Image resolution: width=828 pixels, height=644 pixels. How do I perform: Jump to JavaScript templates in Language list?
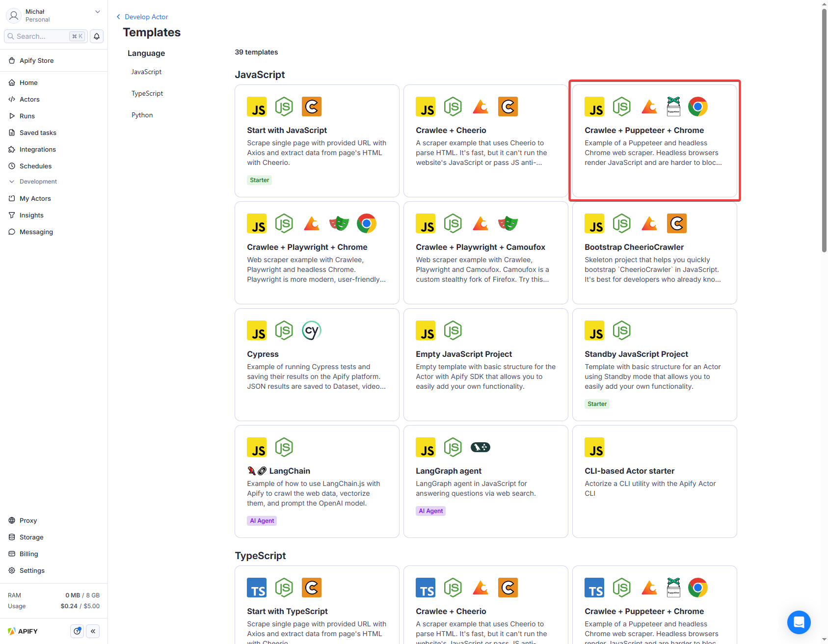[146, 72]
